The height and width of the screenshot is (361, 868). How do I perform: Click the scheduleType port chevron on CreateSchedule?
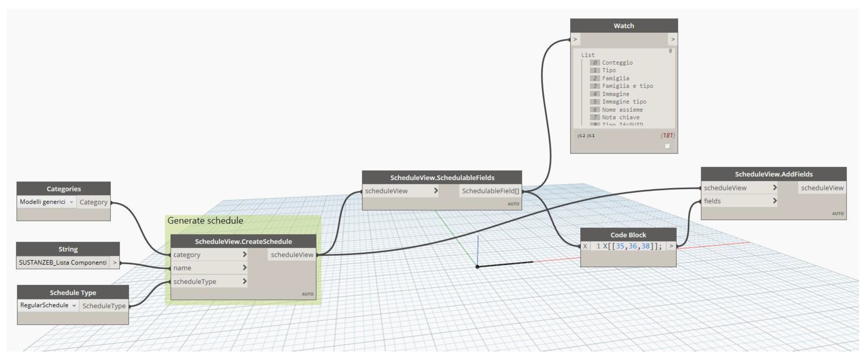pyautogui.click(x=245, y=281)
